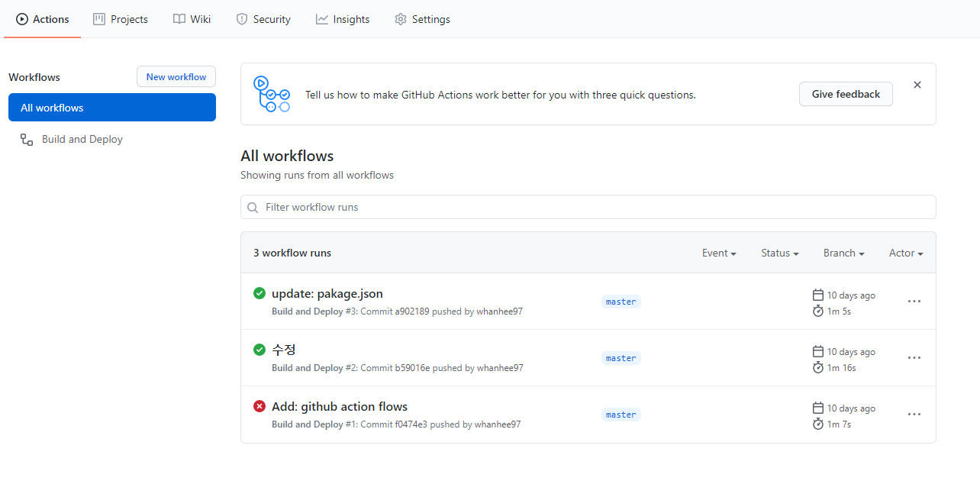Click the Projects board icon
Viewport: 980px width, 497px height.
click(x=99, y=19)
